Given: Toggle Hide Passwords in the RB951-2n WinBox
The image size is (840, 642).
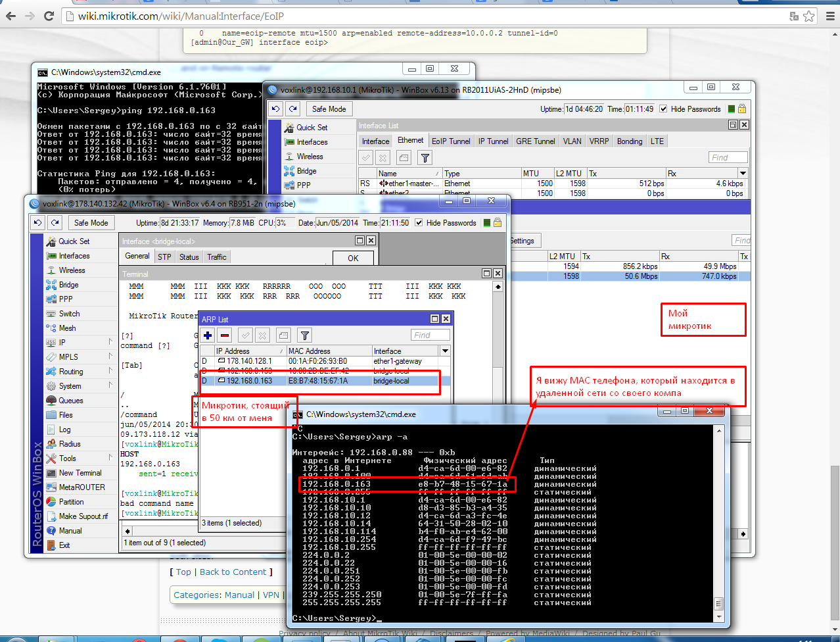Looking at the screenshot, I should pos(419,223).
